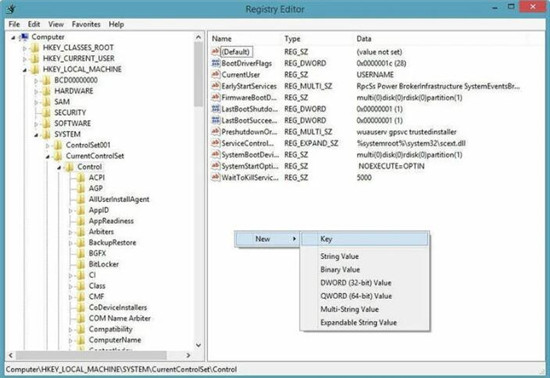Image resolution: width=550 pixels, height=378 pixels.
Task: Choose Expandable String Value
Action: pos(365,323)
